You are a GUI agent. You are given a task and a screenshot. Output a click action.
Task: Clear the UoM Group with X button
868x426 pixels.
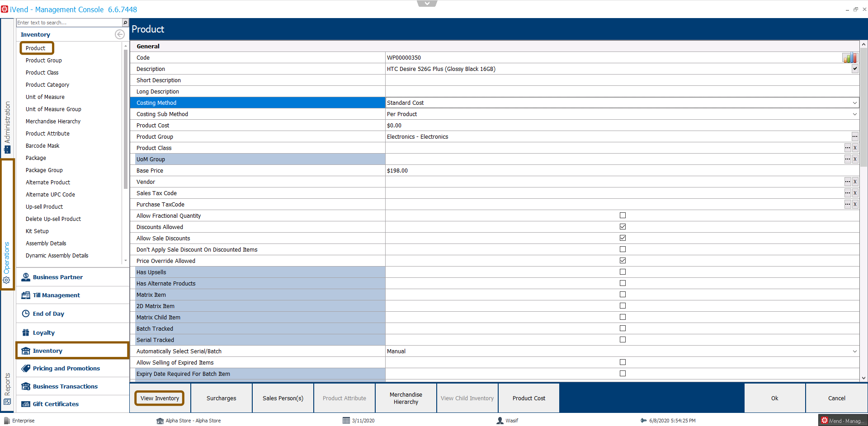tap(855, 159)
